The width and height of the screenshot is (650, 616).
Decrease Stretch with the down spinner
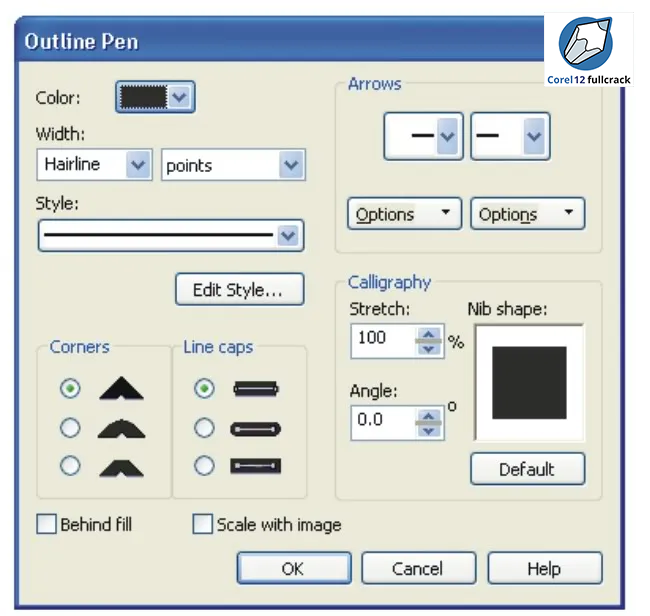pos(429,349)
